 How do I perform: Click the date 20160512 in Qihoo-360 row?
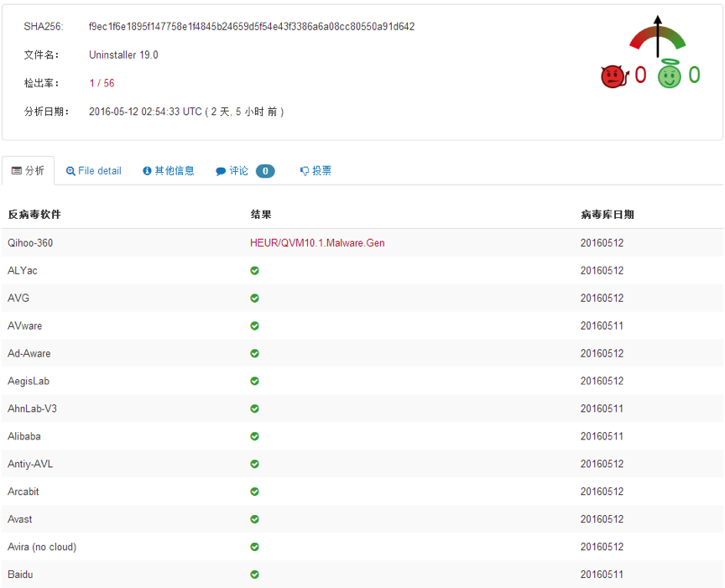point(602,242)
